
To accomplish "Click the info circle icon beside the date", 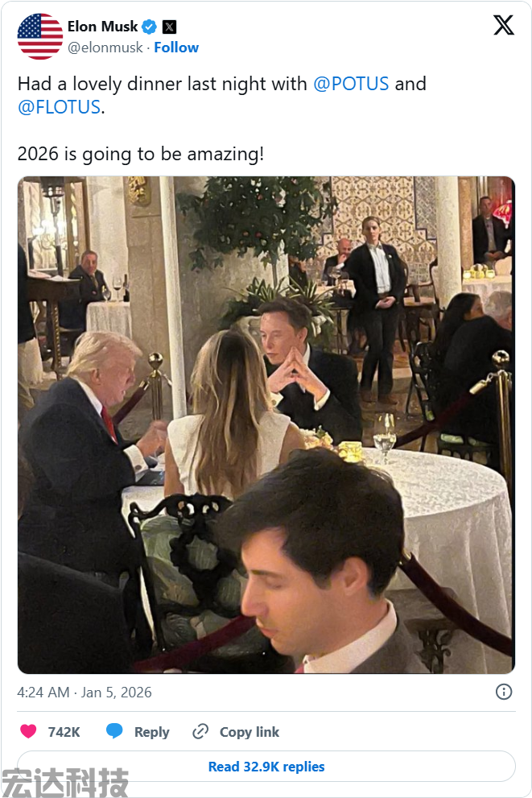I will pos(504,692).
